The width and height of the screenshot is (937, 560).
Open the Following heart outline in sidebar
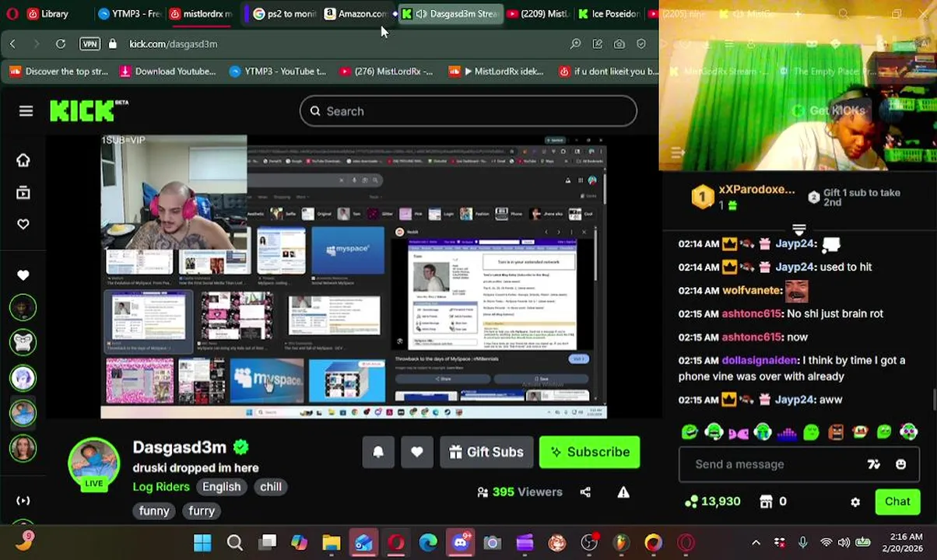[23, 224]
